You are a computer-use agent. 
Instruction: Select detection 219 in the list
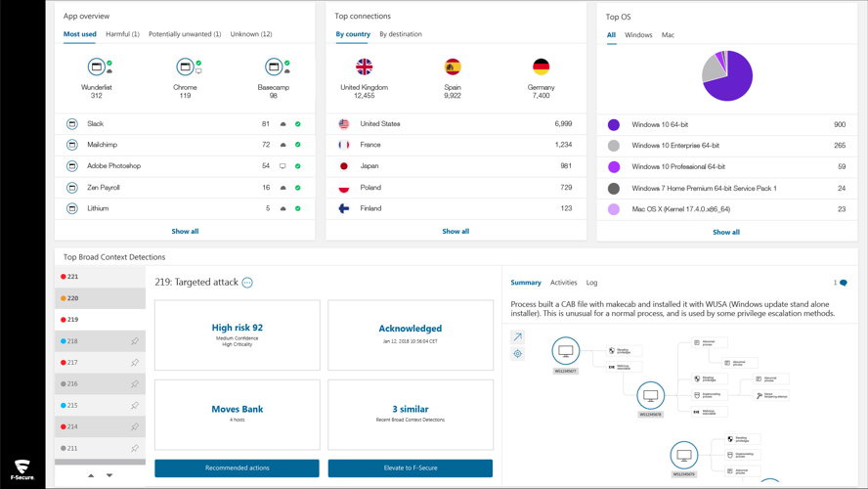[x=101, y=320]
